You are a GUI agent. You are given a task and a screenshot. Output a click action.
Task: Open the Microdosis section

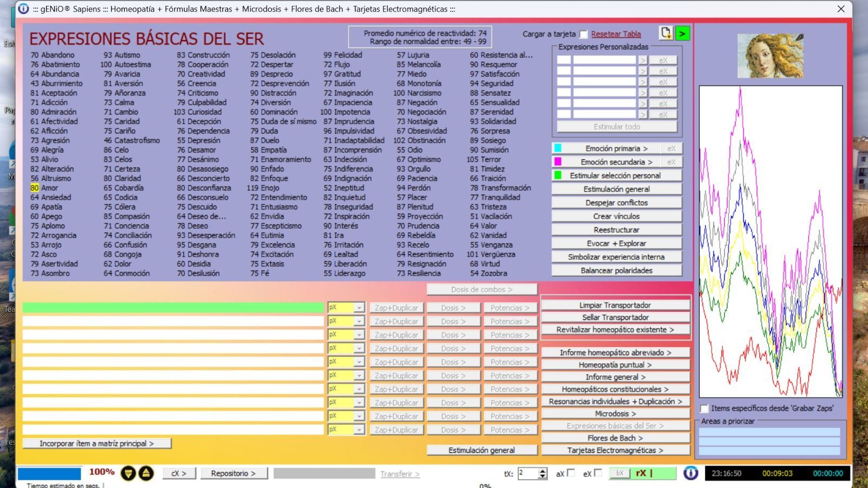point(615,414)
